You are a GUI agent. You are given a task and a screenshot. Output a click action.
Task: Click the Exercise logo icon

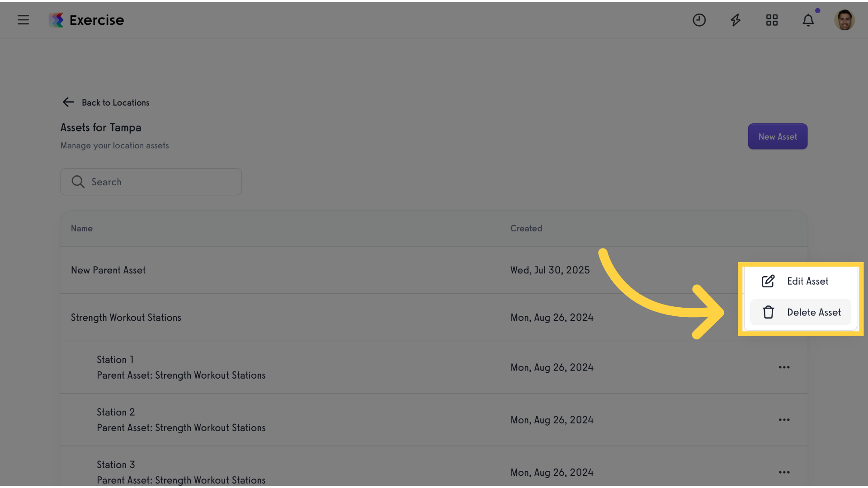[56, 20]
